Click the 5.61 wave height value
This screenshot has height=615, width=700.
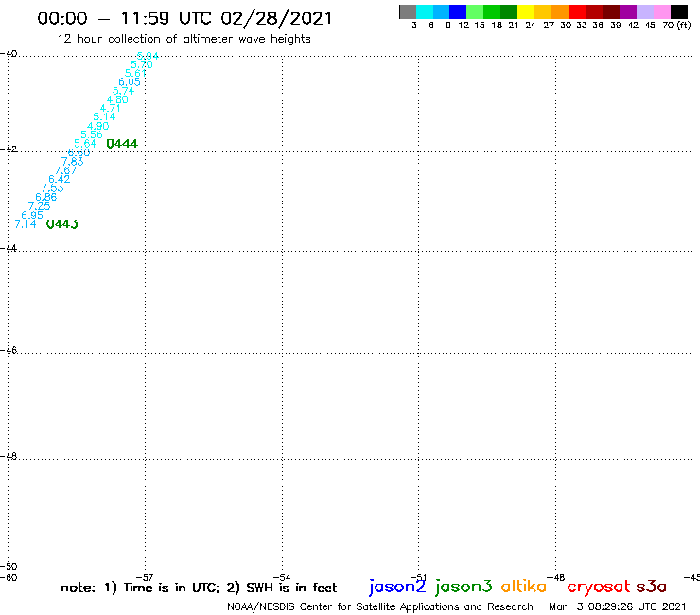click(x=135, y=73)
